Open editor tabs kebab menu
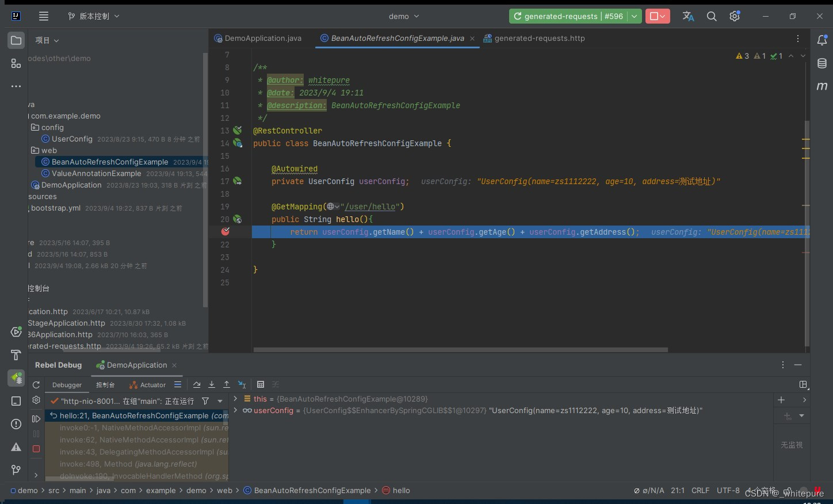 (798, 39)
